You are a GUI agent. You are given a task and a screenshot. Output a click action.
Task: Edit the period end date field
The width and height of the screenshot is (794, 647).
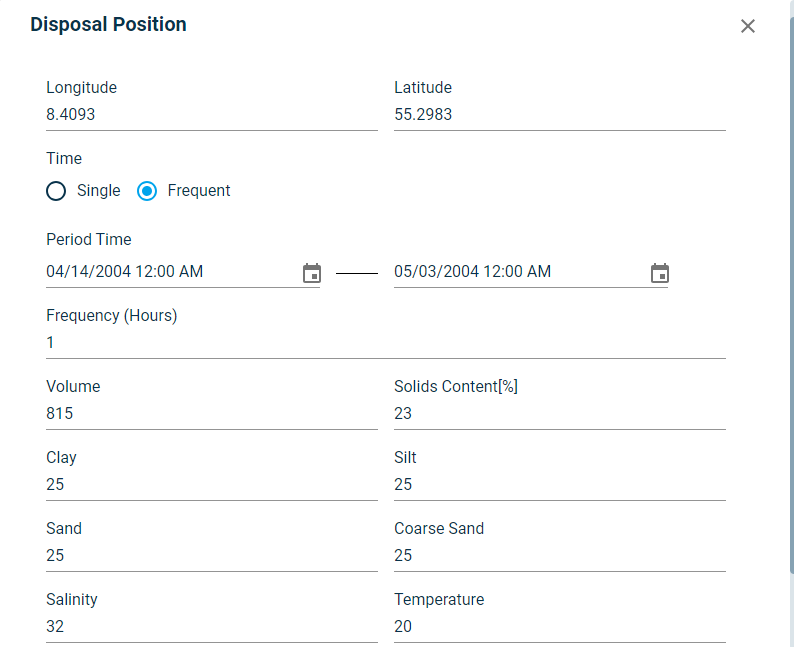[518, 272]
